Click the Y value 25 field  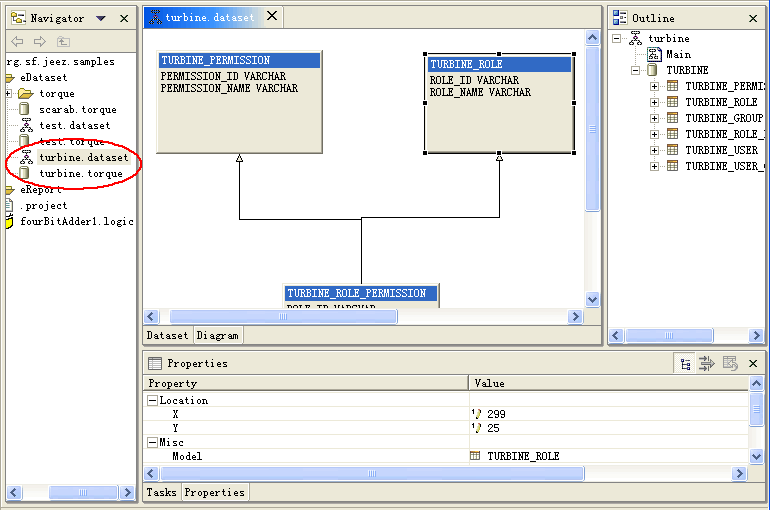(609, 428)
